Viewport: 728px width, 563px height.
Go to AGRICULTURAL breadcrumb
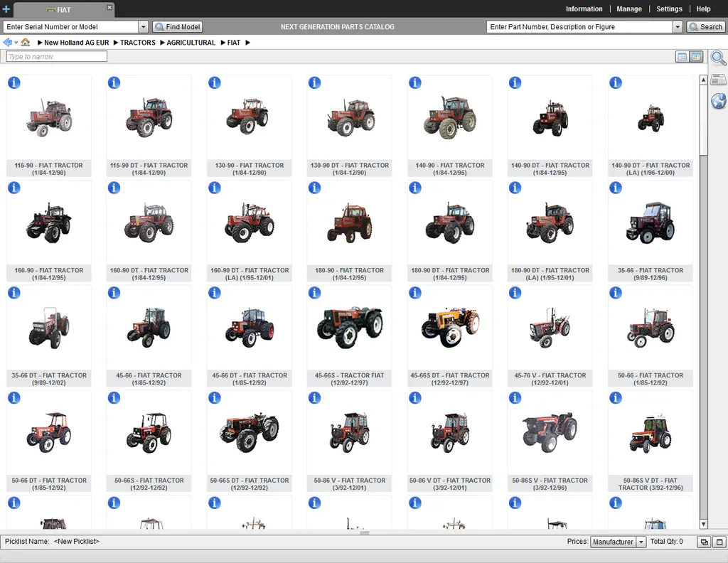(191, 43)
